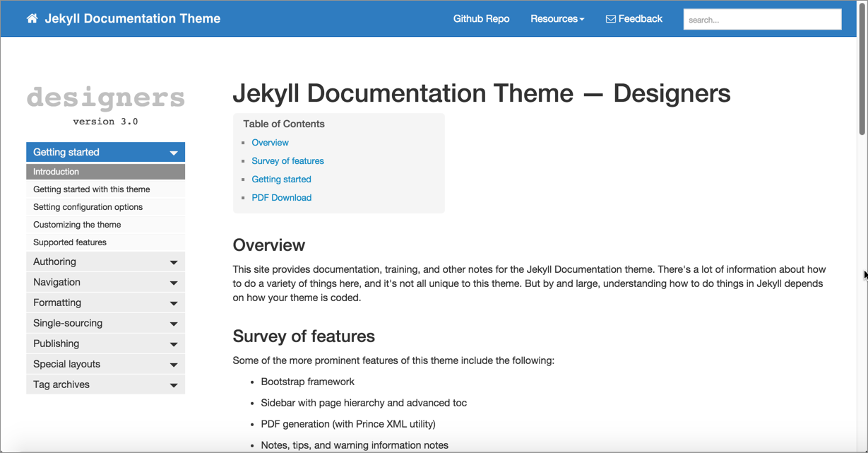Click the designers version 3.0 logo

point(105,106)
